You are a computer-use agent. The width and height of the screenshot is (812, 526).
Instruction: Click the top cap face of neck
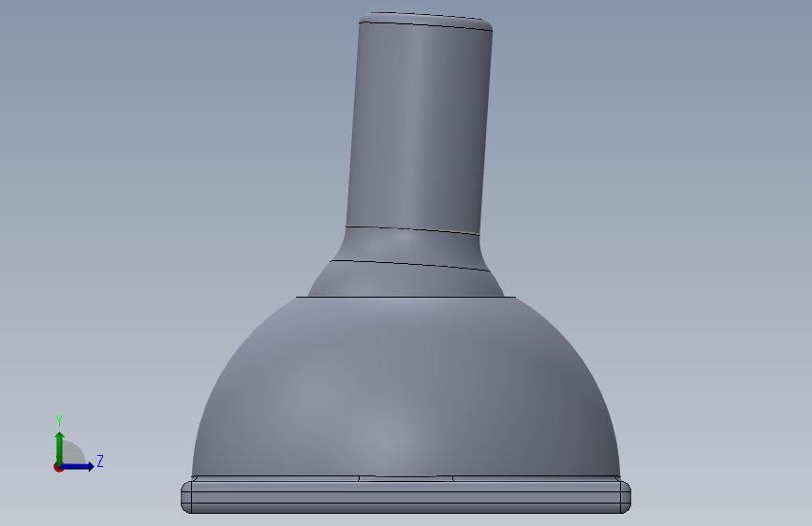click(x=426, y=21)
